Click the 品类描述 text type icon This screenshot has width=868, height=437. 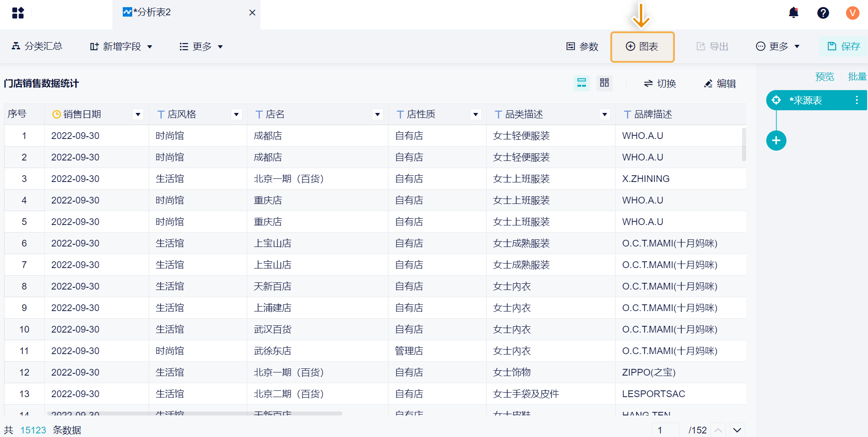pos(498,115)
